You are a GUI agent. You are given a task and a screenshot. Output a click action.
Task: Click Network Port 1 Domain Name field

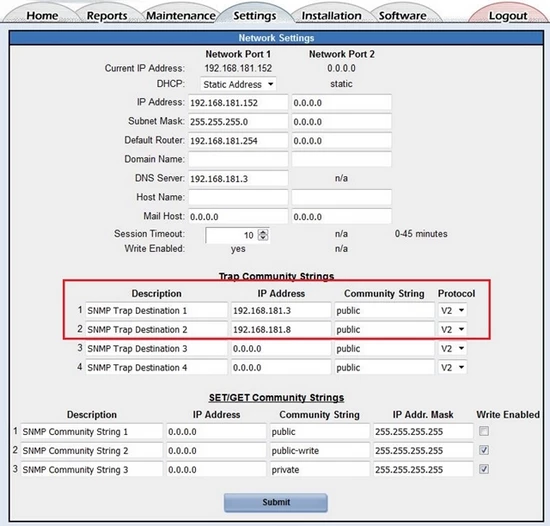coord(238,160)
